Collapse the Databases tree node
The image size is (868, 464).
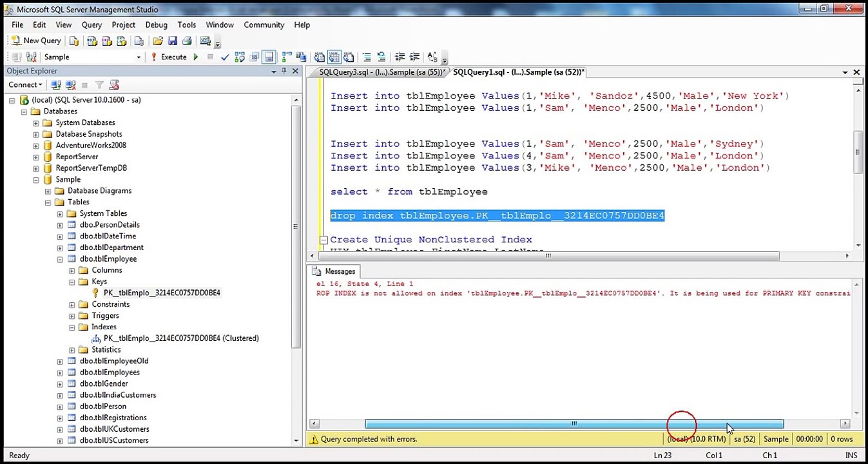pos(24,111)
